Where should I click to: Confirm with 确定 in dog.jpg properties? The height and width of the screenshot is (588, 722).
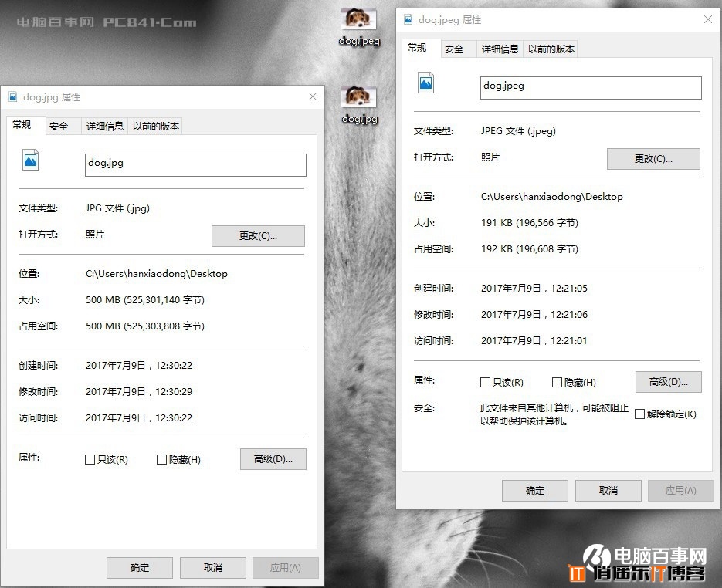pos(140,568)
